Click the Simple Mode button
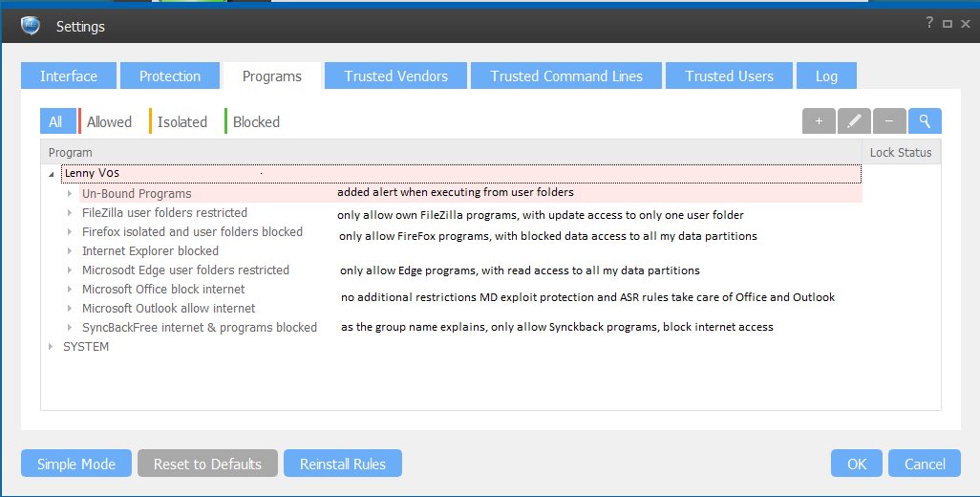Viewport: 980px width, 497px height. click(x=76, y=464)
